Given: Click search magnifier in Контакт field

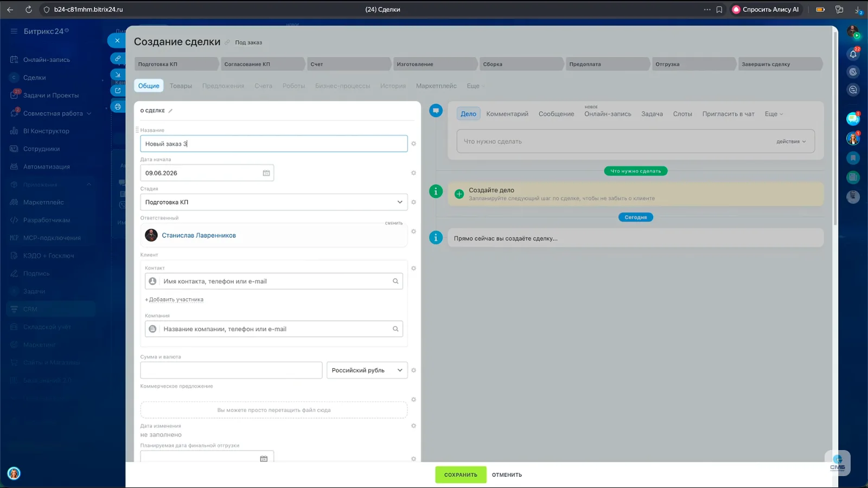Looking at the screenshot, I should (x=395, y=281).
